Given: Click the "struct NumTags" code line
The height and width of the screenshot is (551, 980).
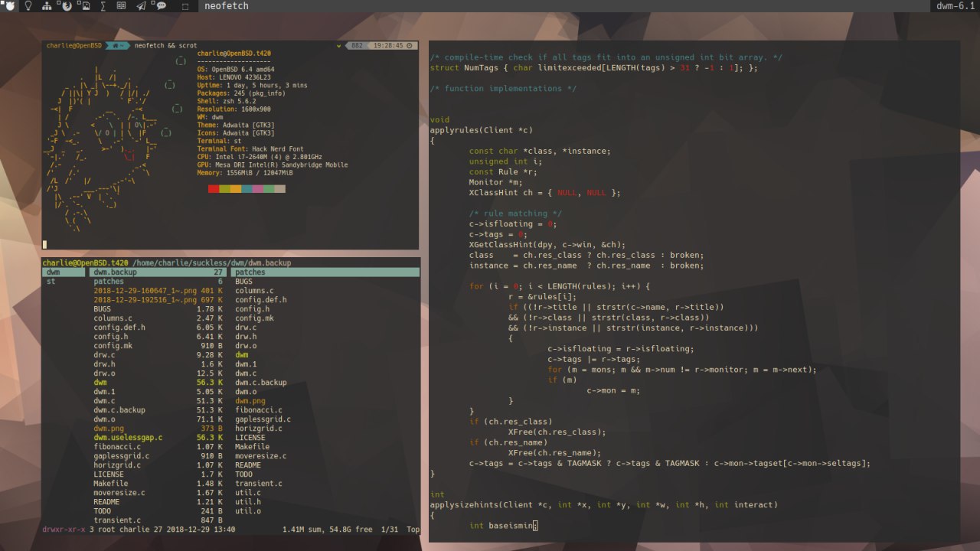Looking at the screenshot, I should click(x=593, y=67).
